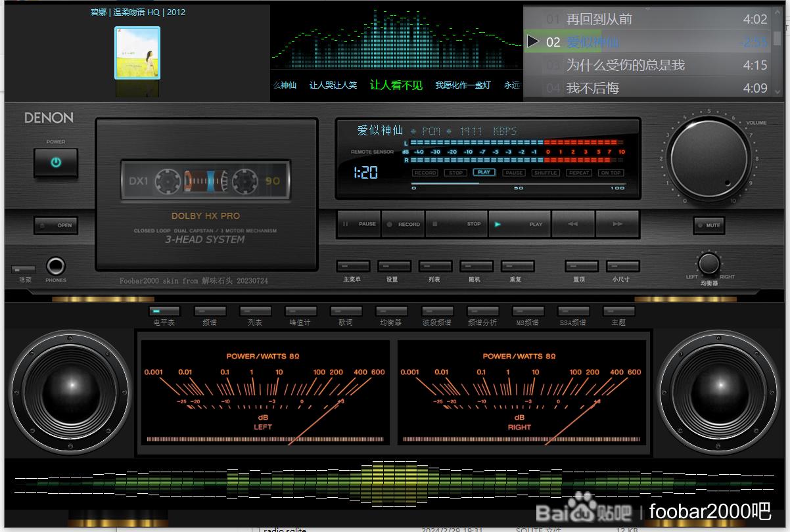The height and width of the screenshot is (532, 790).
Task: Click the PAUSE transport button
Action: pyautogui.click(x=359, y=224)
